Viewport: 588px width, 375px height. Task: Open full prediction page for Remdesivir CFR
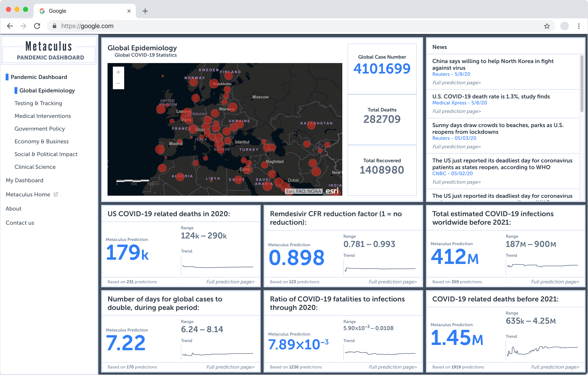click(x=393, y=281)
